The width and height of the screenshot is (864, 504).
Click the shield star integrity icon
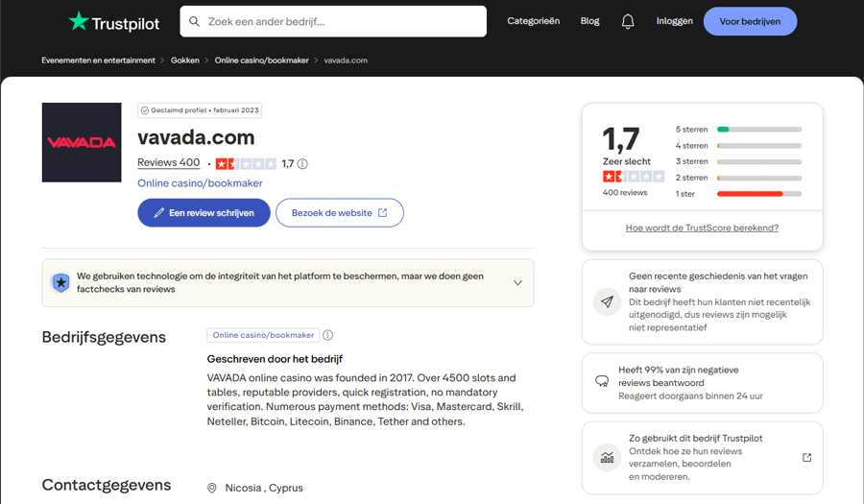pos(61,282)
